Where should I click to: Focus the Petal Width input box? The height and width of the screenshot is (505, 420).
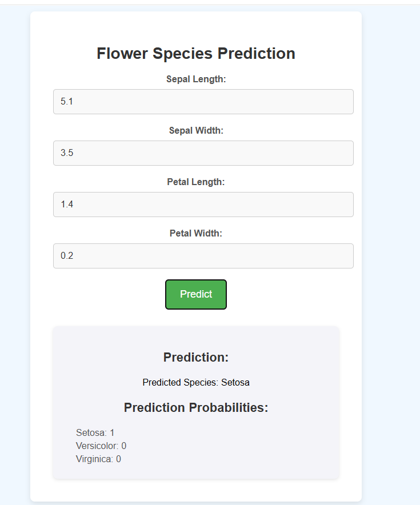coord(203,255)
